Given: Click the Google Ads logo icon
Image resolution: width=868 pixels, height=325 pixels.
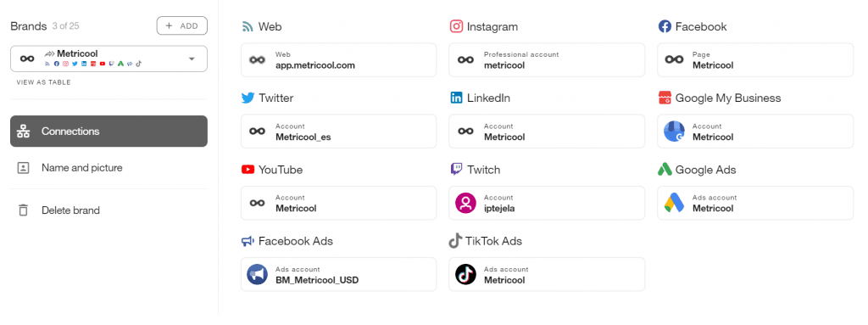Looking at the screenshot, I should [x=665, y=170].
